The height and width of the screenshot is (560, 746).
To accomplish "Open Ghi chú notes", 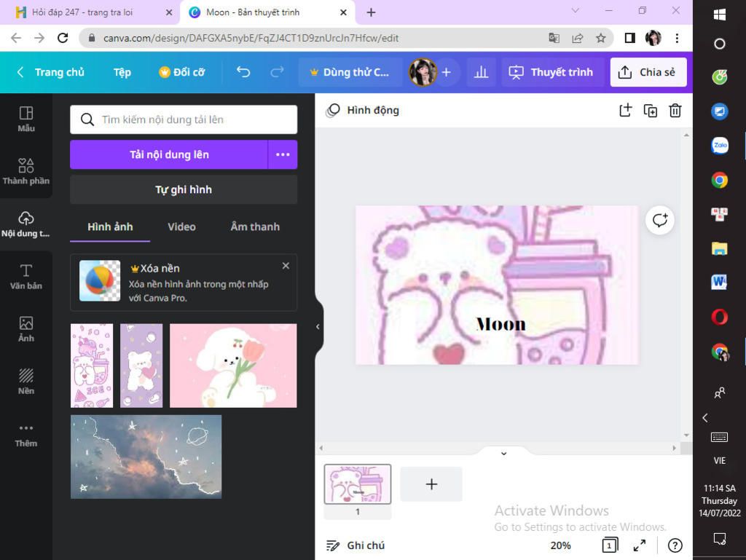I will [356, 545].
